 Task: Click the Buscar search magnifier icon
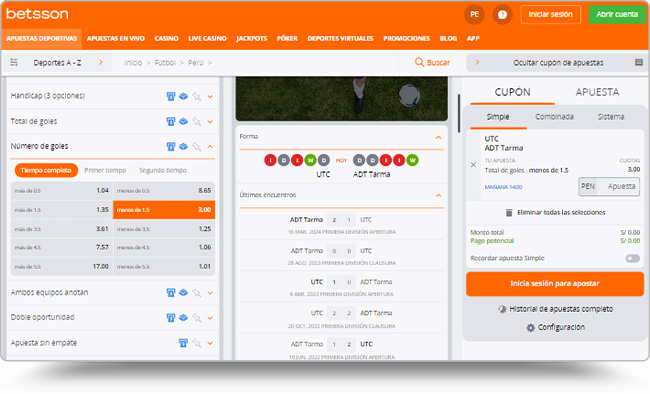click(419, 62)
